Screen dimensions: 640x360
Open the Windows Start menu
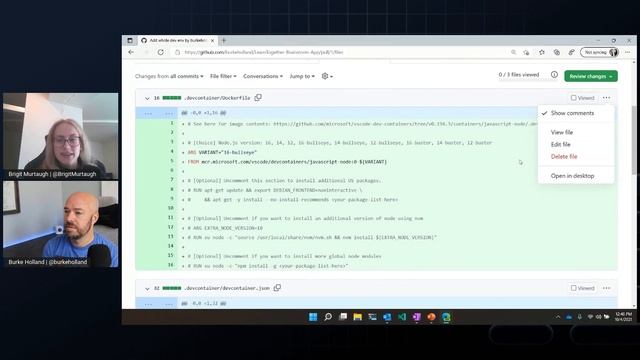pyautogui.click(x=313, y=317)
